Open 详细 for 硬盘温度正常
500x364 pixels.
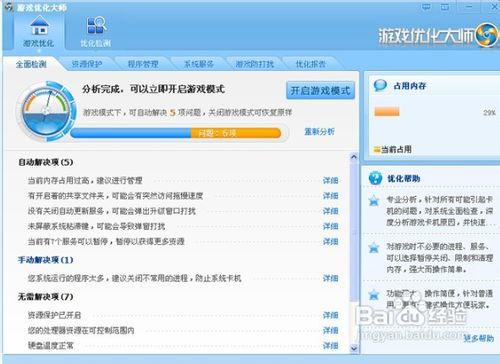330,346
